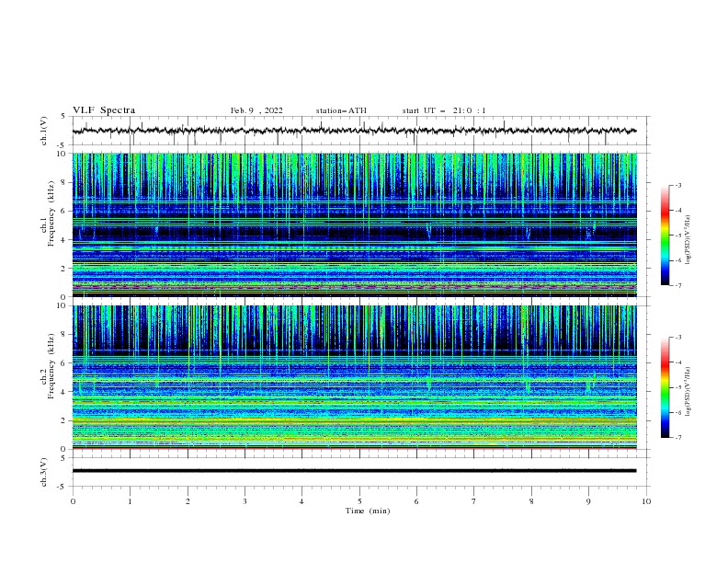Click the time axis tick label "1"
The image size is (728, 563).
130,501
